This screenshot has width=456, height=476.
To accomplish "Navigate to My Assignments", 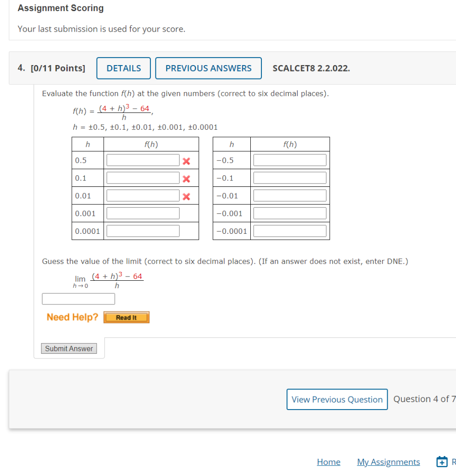I will [388, 462].
